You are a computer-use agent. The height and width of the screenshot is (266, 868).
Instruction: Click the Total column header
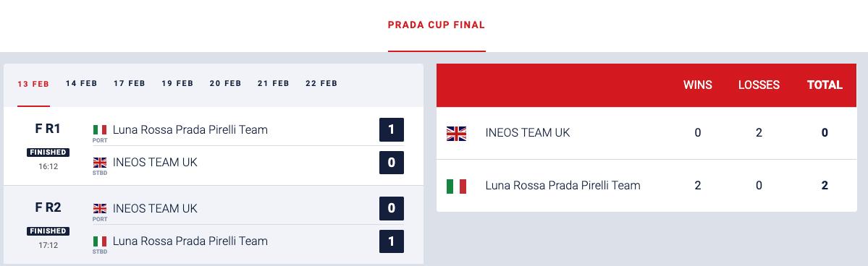click(825, 85)
